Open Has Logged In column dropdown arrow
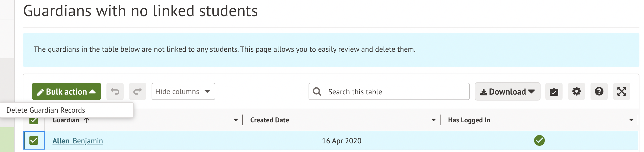 click(x=631, y=120)
